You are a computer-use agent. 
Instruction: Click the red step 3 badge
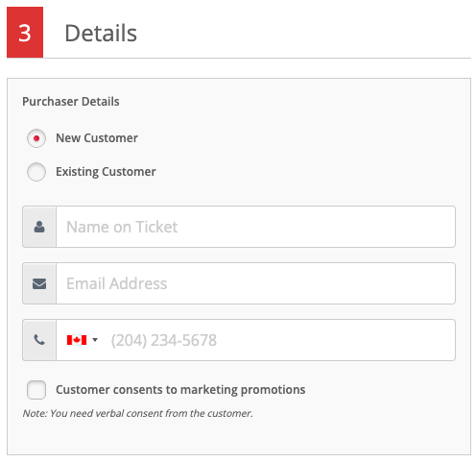(x=25, y=33)
